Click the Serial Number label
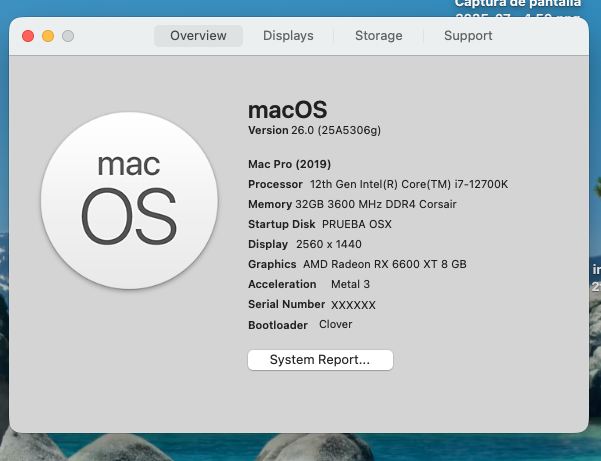 pyautogui.click(x=286, y=304)
